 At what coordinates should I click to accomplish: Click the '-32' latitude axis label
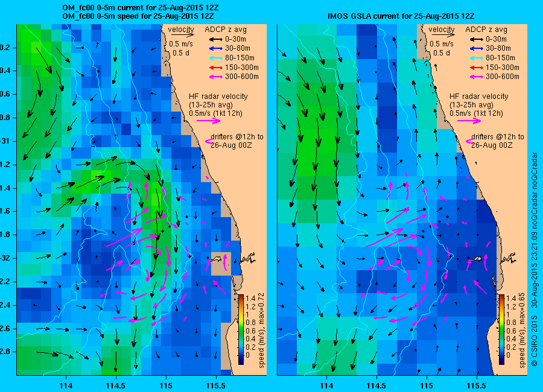[x=5, y=258]
